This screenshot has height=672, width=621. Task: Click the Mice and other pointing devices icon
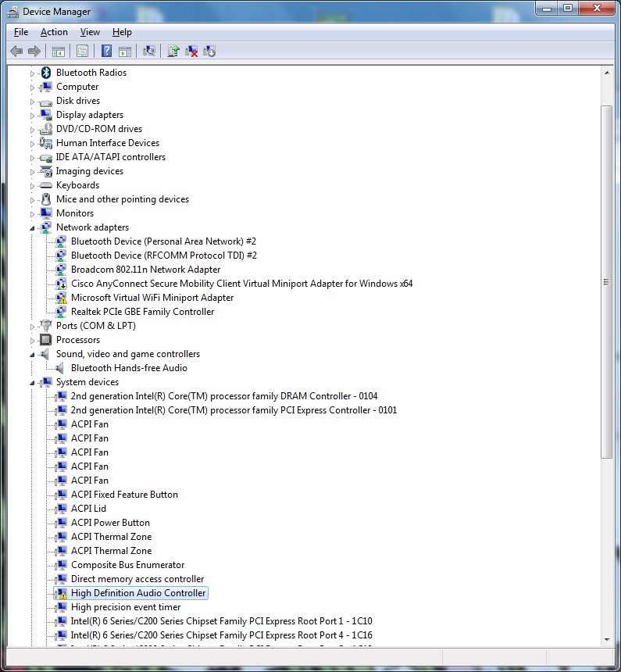46,198
